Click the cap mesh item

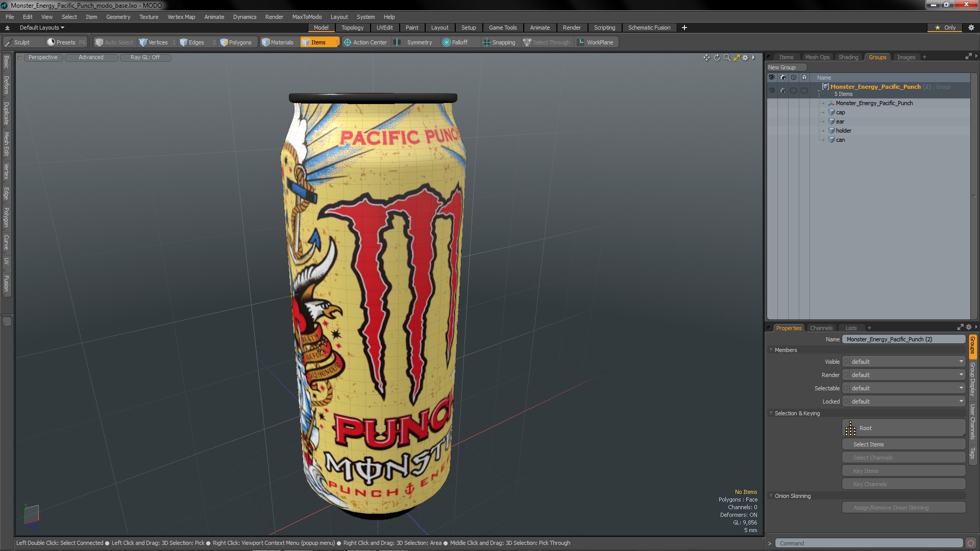[x=840, y=112]
